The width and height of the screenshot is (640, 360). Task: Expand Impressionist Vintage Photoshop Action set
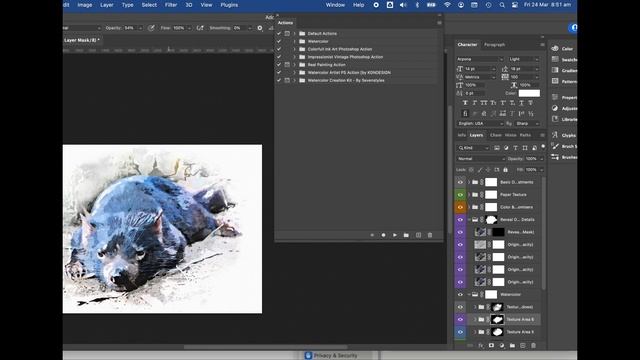(294, 57)
